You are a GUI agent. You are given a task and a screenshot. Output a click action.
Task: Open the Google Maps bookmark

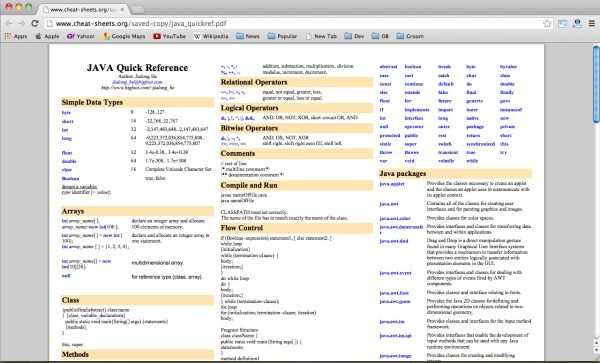(124, 36)
